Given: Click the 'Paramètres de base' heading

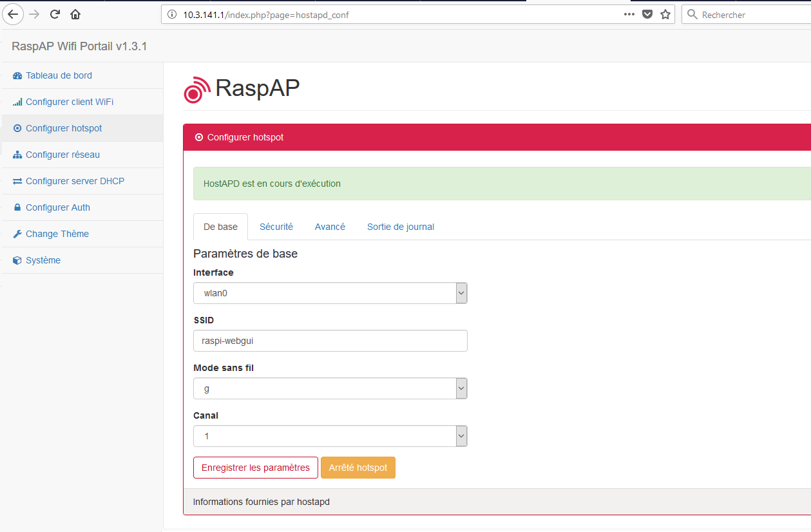Looking at the screenshot, I should [245, 254].
